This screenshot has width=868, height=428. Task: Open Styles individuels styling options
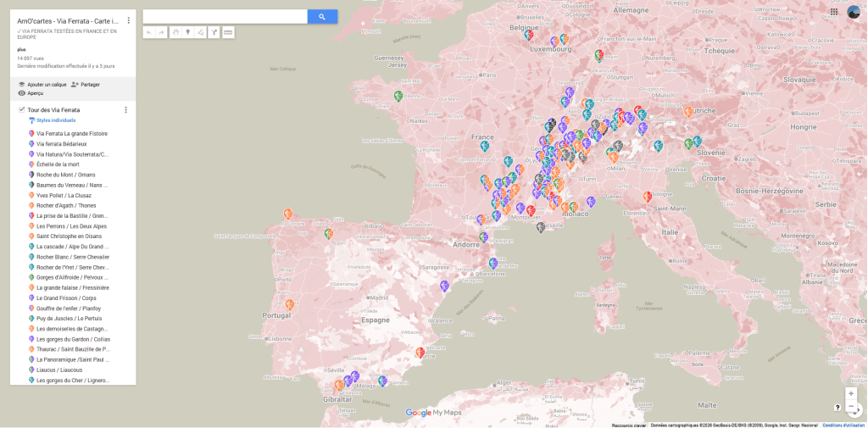52,120
